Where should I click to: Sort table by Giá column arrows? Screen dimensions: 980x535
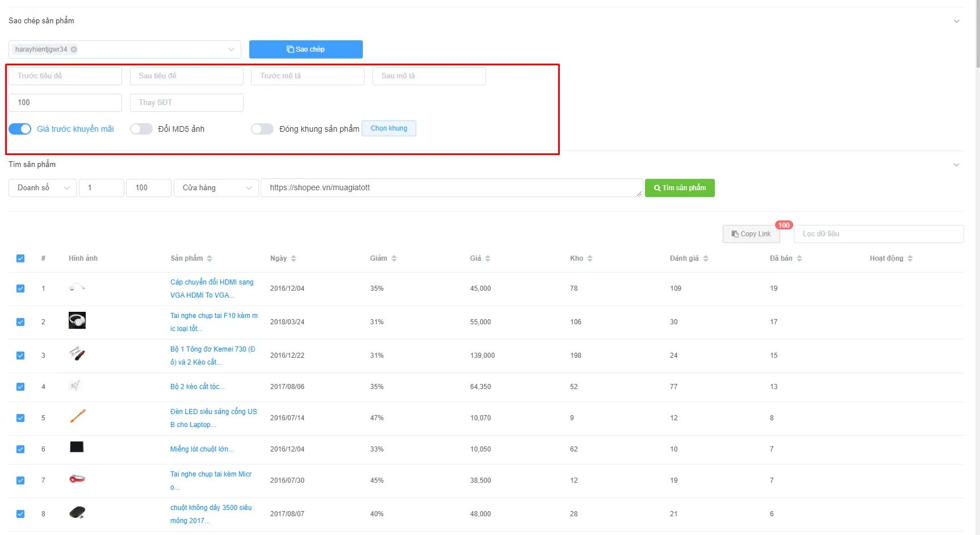pos(488,258)
